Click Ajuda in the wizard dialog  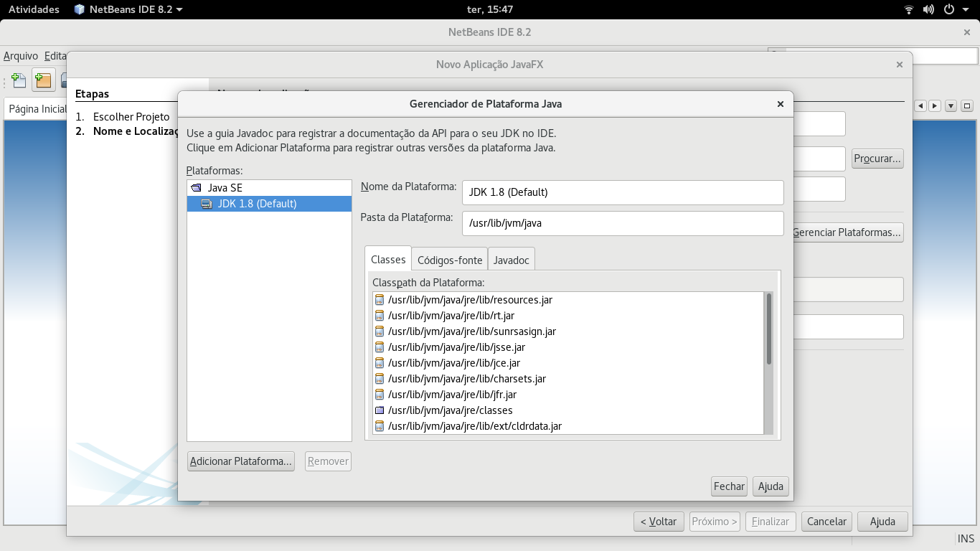coord(882,522)
